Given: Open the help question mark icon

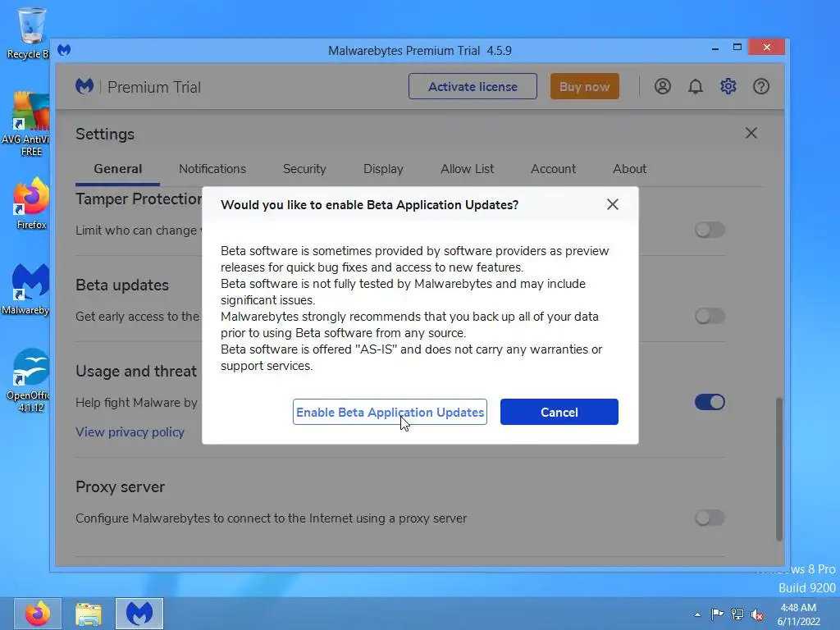Looking at the screenshot, I should pyautogui.click(x=760, y=86).
